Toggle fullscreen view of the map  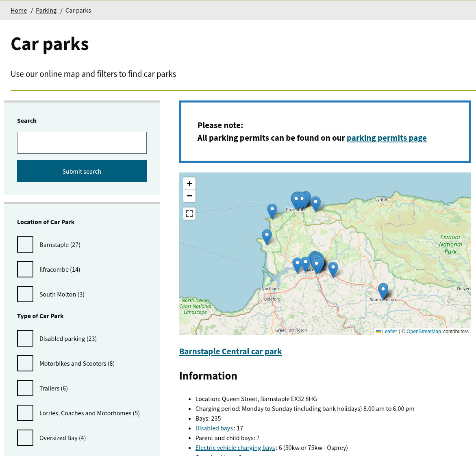click(189, 213)
